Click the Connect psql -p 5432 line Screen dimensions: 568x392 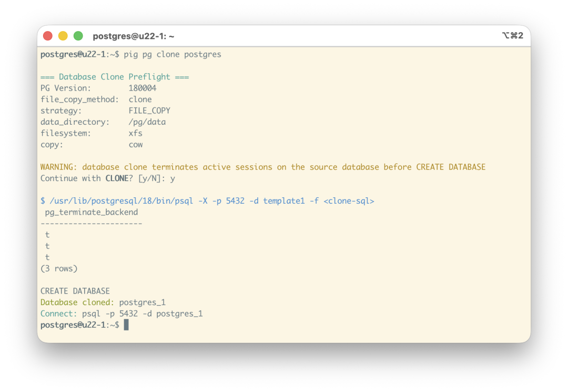click(x=121, y=314)
